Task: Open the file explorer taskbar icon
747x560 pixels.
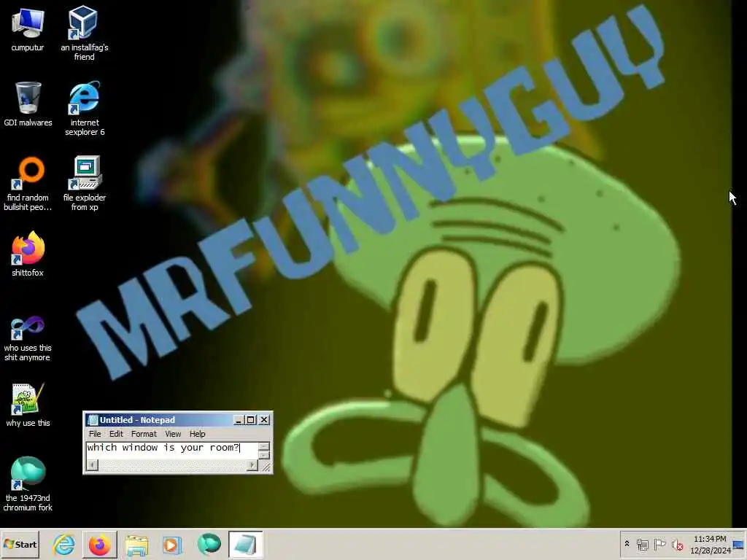Action: (x=136, y=545)
